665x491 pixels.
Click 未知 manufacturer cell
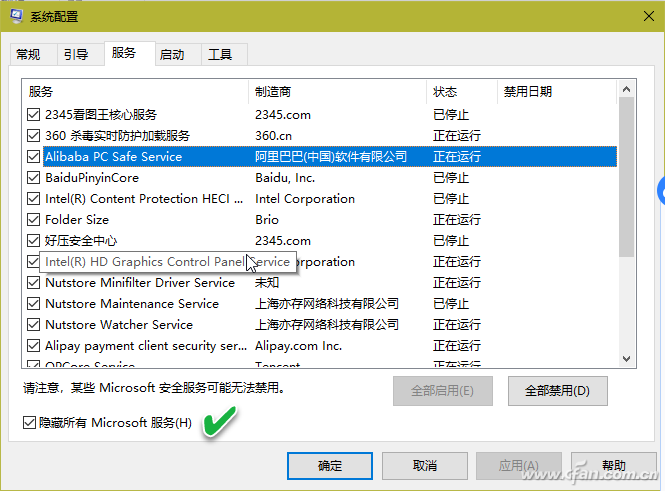point(267,282)
